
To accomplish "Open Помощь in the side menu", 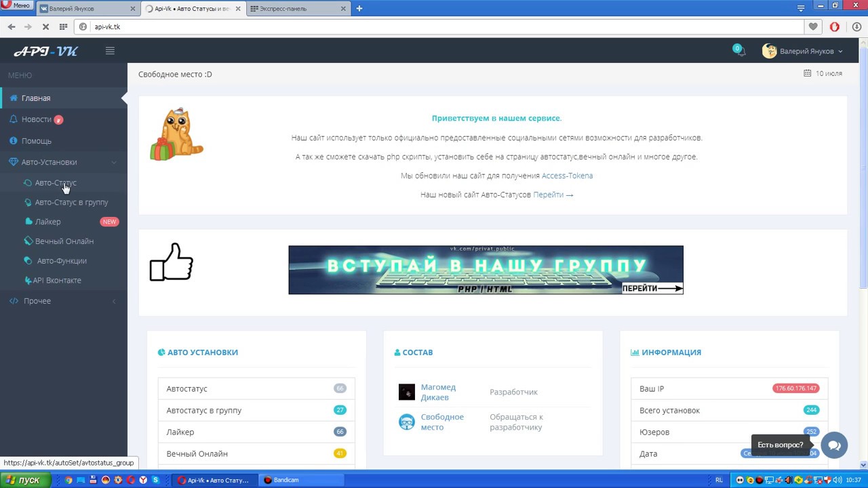I will click(63, 141).
